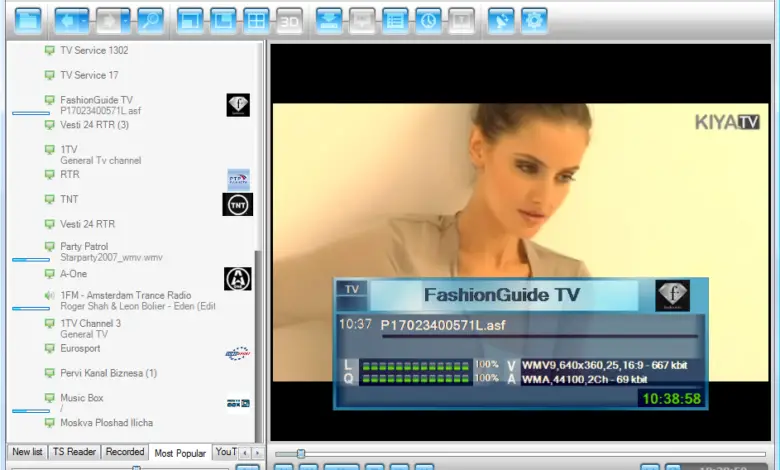This screenshot has height=470, width=780.
Task: Click the greyed forward arrow button
Action: click(108, 21)
